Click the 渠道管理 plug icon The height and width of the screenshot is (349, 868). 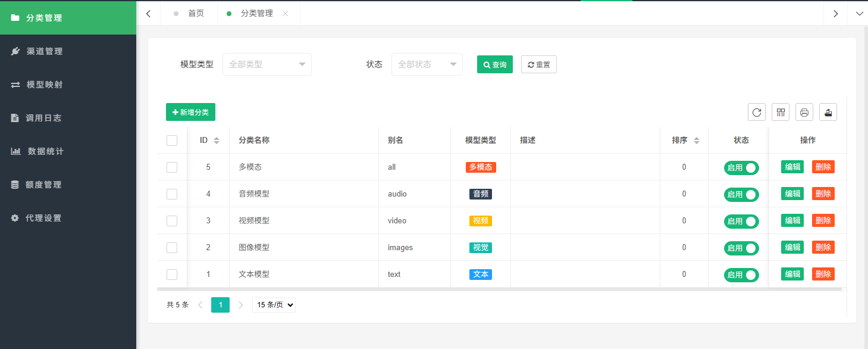pos(15,51)
